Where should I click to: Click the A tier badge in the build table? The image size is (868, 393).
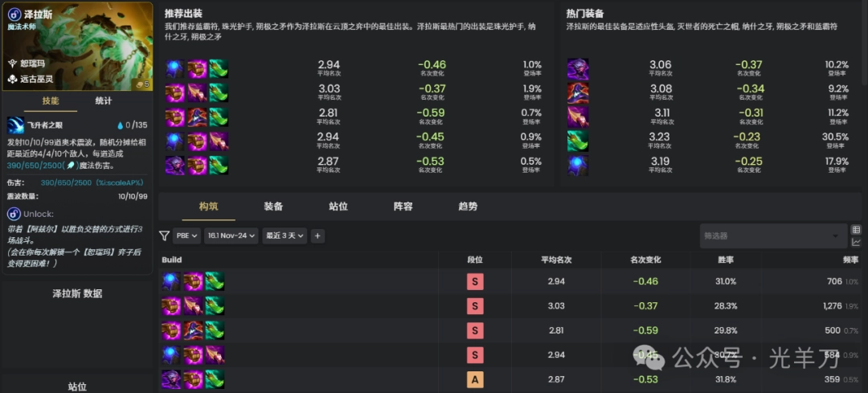tap(474, 379)
